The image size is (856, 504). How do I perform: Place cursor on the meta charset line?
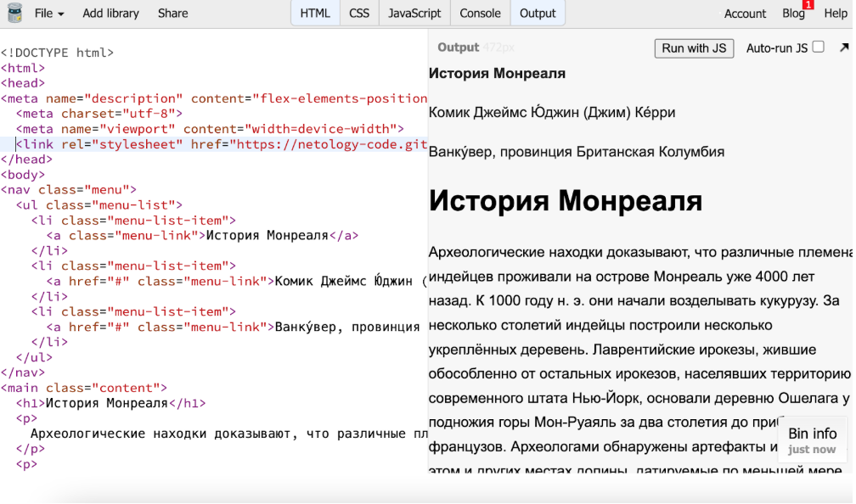(99, 114)
